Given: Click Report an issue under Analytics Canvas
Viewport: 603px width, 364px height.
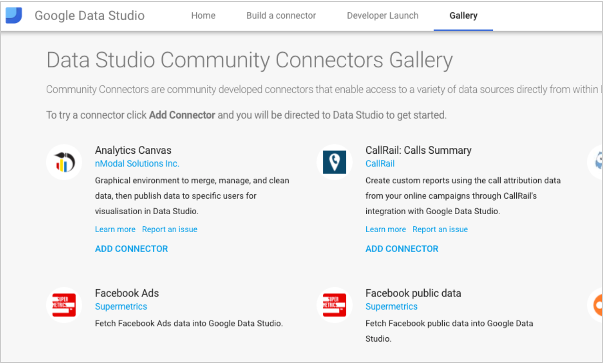Looking at the screenshot, I should [170, 229].
